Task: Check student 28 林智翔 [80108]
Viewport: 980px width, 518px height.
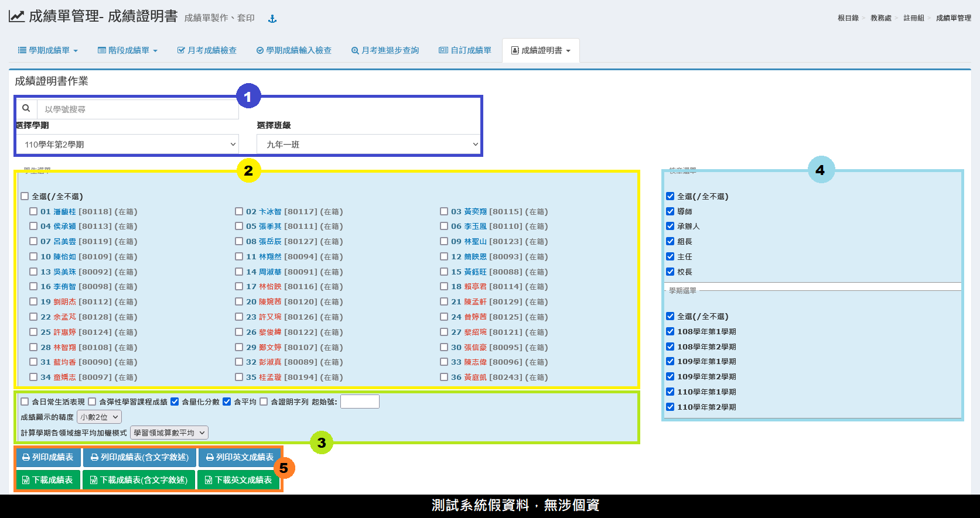Action: (x=33, y=347)
